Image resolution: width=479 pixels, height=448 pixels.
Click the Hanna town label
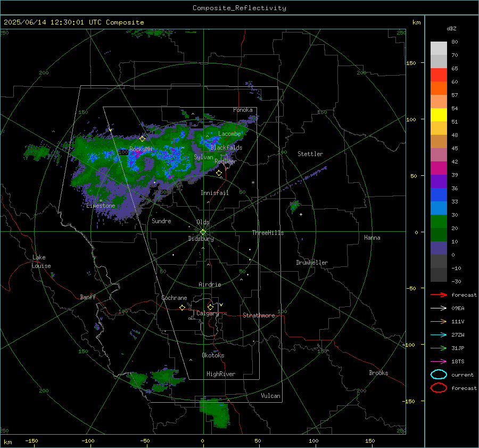coord(372,238)
